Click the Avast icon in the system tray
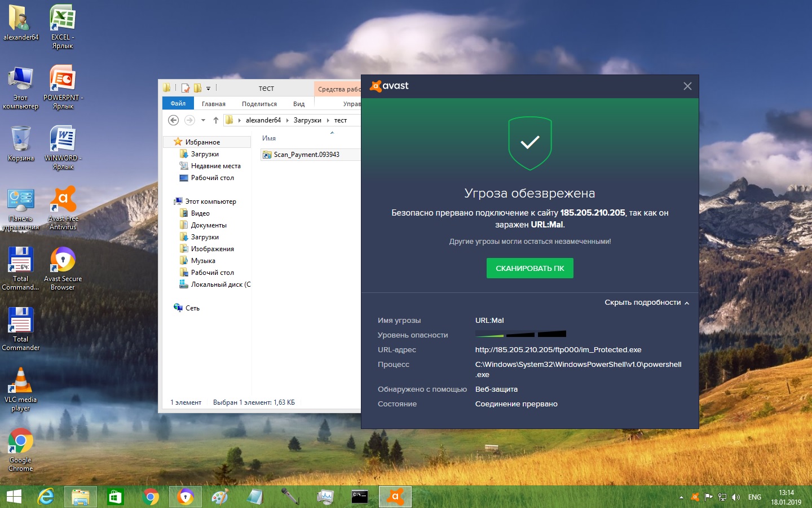 [695, 497]
